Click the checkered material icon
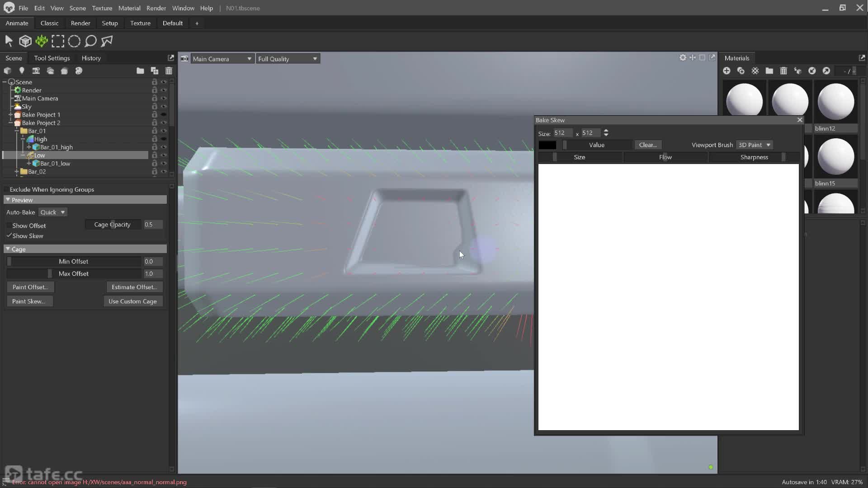 pyautogui.click(x=755, y=70)
